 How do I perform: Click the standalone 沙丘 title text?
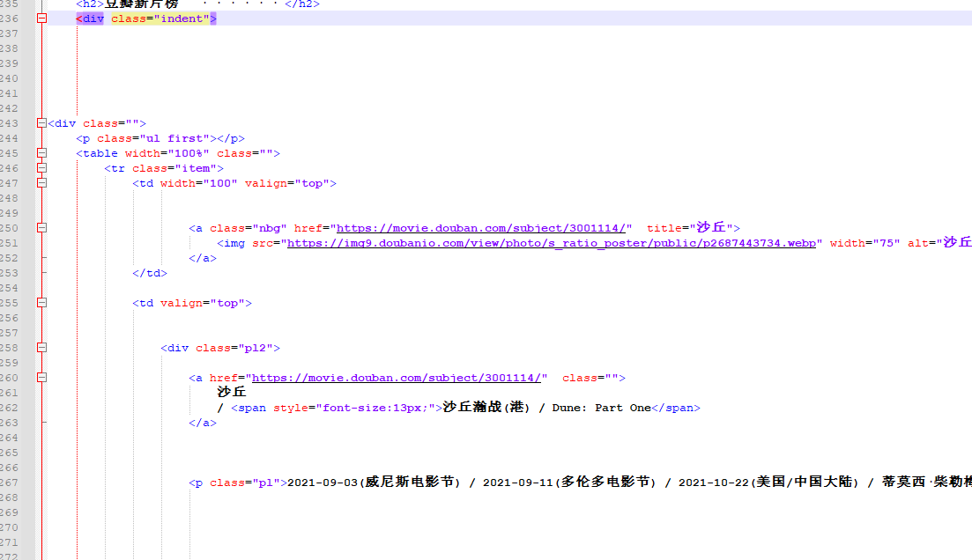[231, 392]
